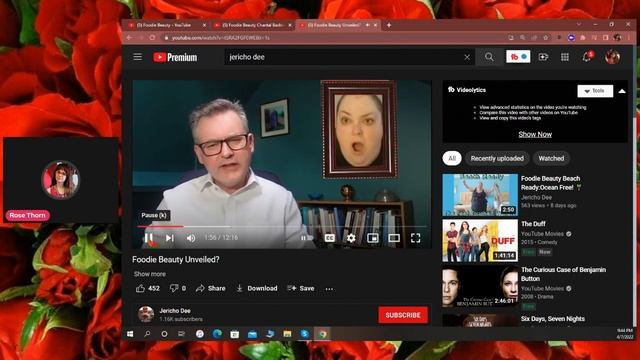Open Microsoft Edge from taskbar
The image size is (640, 360).
pyautogui.click(x=217, y=334)
